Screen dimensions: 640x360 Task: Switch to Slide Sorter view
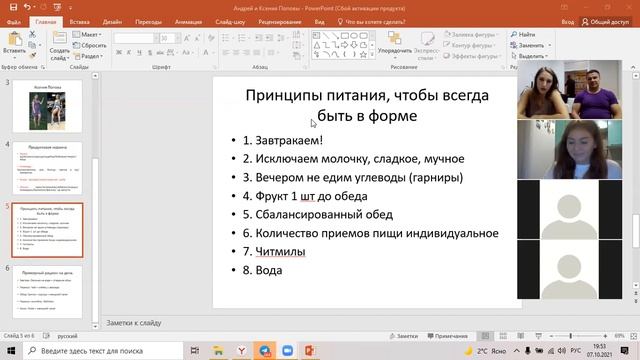click(503, 336)
